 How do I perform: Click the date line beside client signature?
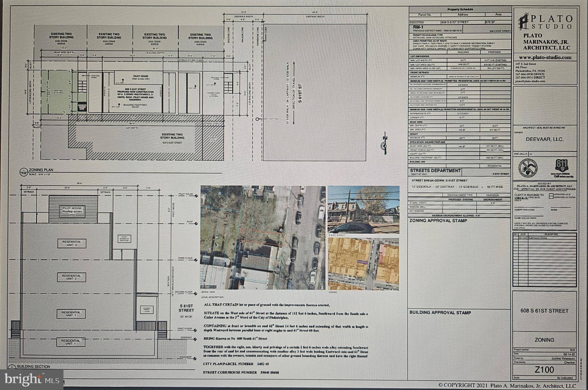pos(561,207)
